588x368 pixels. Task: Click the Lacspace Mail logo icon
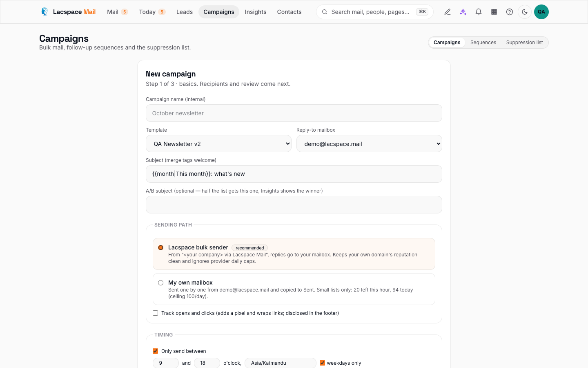[x=45, y=12]
